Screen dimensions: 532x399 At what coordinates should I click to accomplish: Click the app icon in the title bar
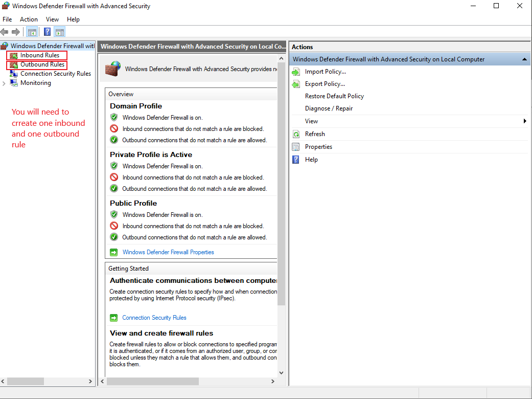tap(6, 6)
